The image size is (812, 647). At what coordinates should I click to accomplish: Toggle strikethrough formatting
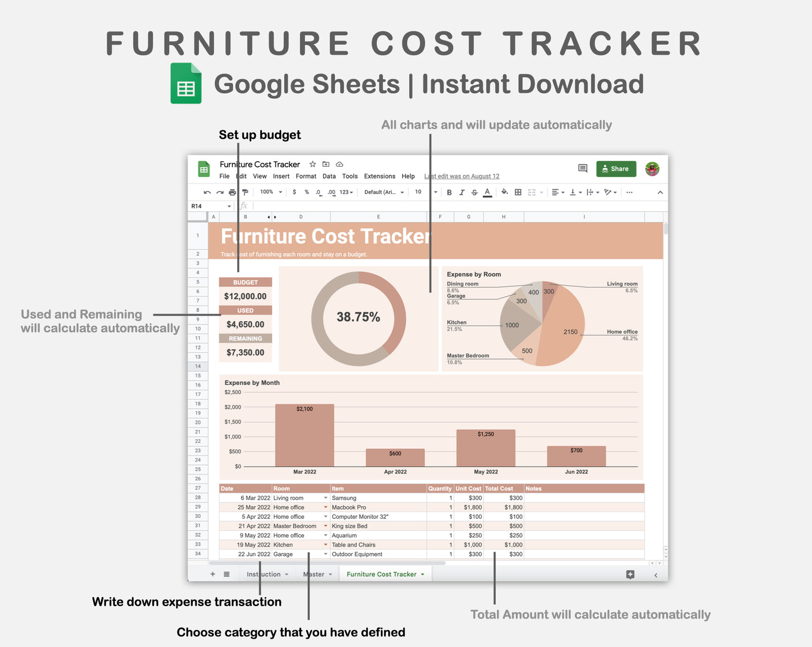(474, 193)
